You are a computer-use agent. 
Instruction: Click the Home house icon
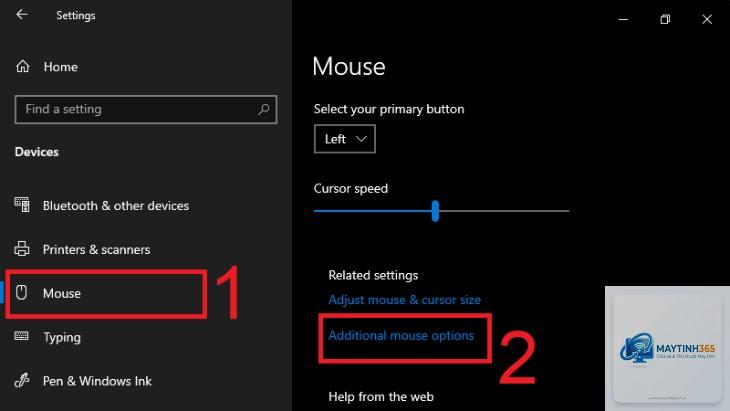tap(22, 67)
